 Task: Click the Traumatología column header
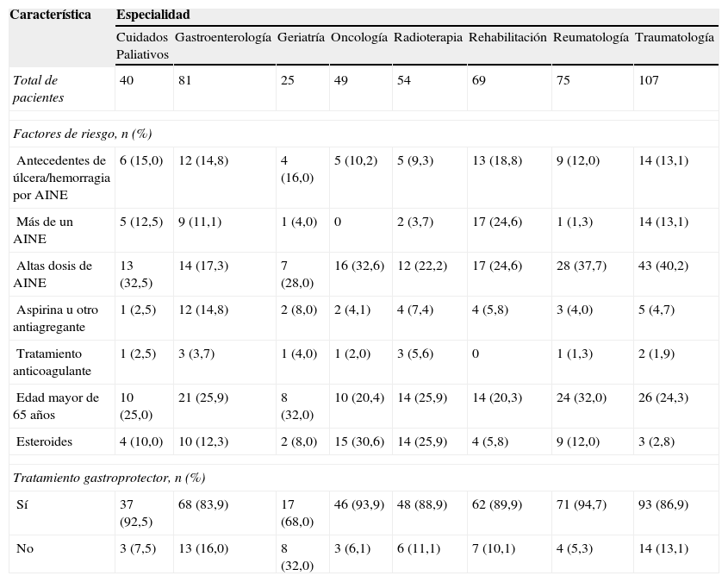point(674,38)
